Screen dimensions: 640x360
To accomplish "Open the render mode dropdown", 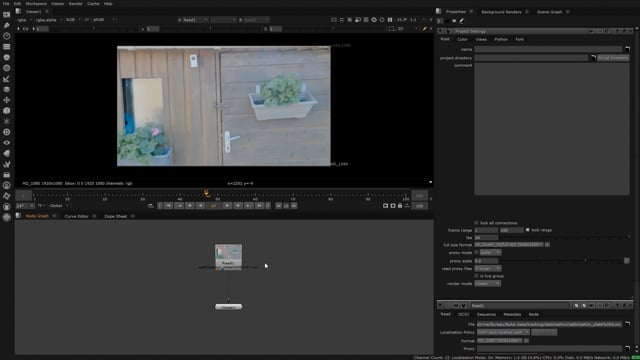I will coord(487,284).
